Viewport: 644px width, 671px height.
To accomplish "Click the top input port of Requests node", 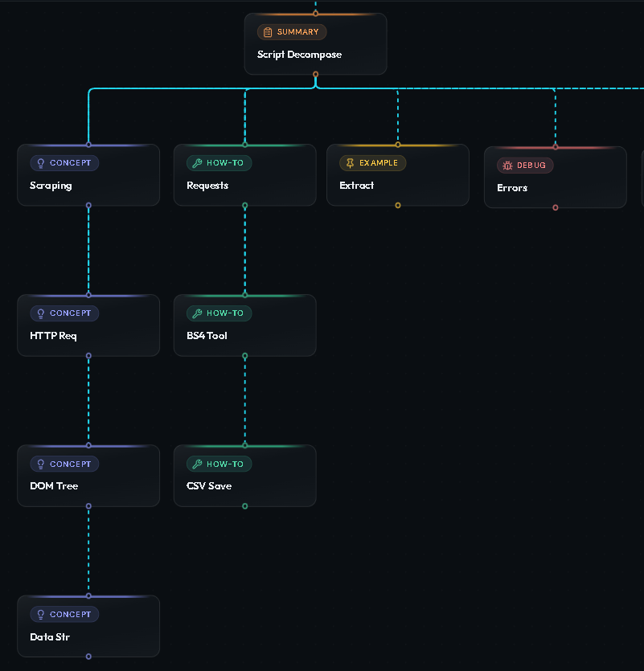I will (245, 145).
